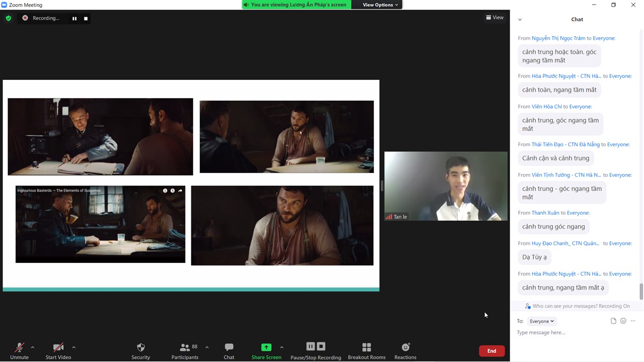
Task: Click sender name Thanh Xuân
Action: point(545,213)
